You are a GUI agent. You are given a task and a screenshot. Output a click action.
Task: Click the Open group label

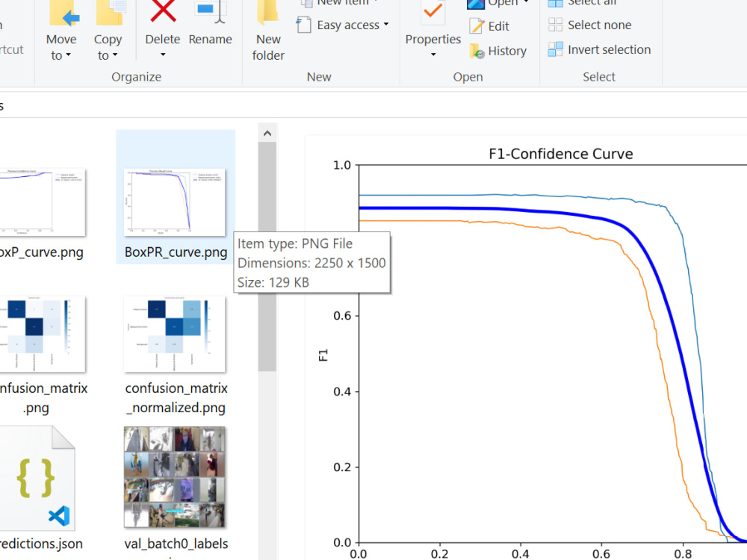pos(468,77)
